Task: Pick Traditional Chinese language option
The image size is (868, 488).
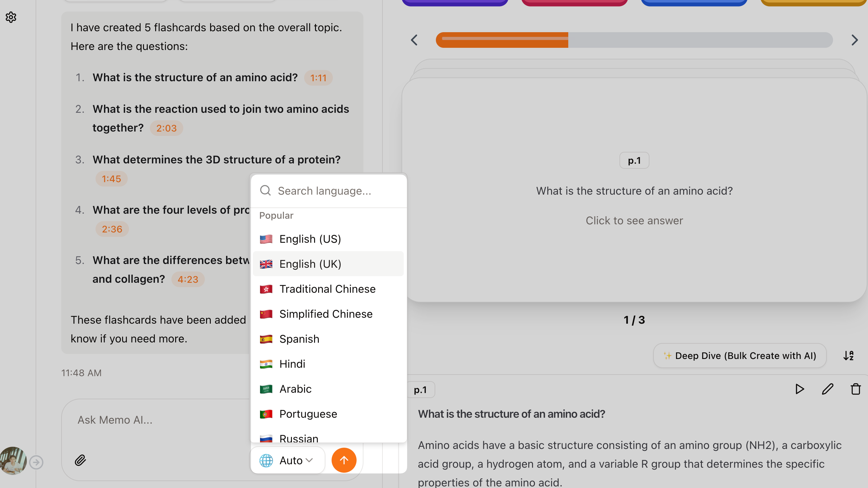Action: point(328,289)
